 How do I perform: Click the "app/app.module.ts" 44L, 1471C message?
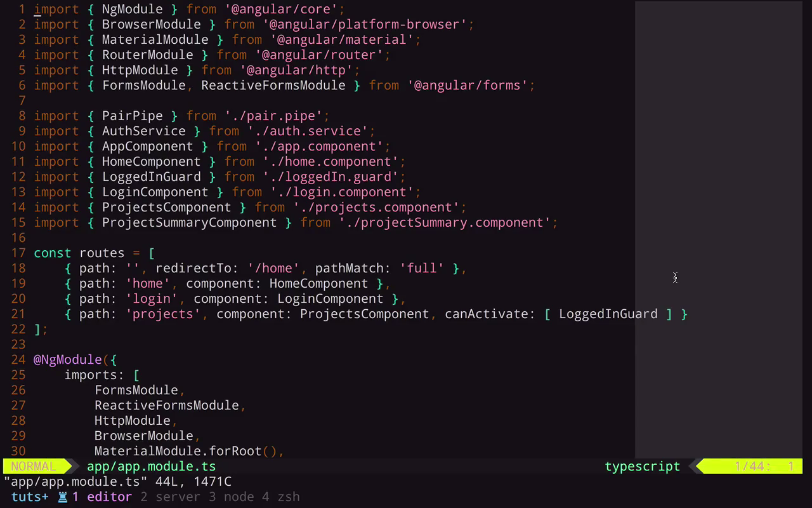coord(117,481)
